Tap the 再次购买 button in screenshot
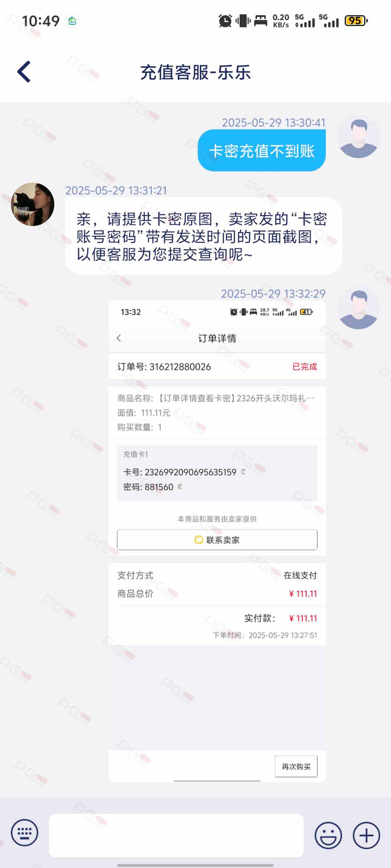The width and height of the screenshot is (391, 868). tap(296, 766)
